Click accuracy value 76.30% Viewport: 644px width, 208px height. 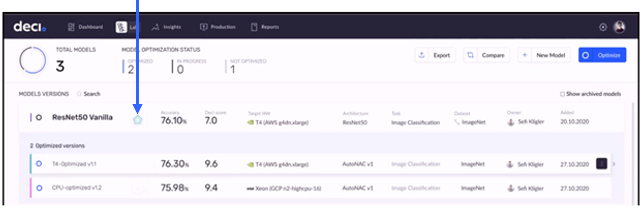tap(175, 164)
